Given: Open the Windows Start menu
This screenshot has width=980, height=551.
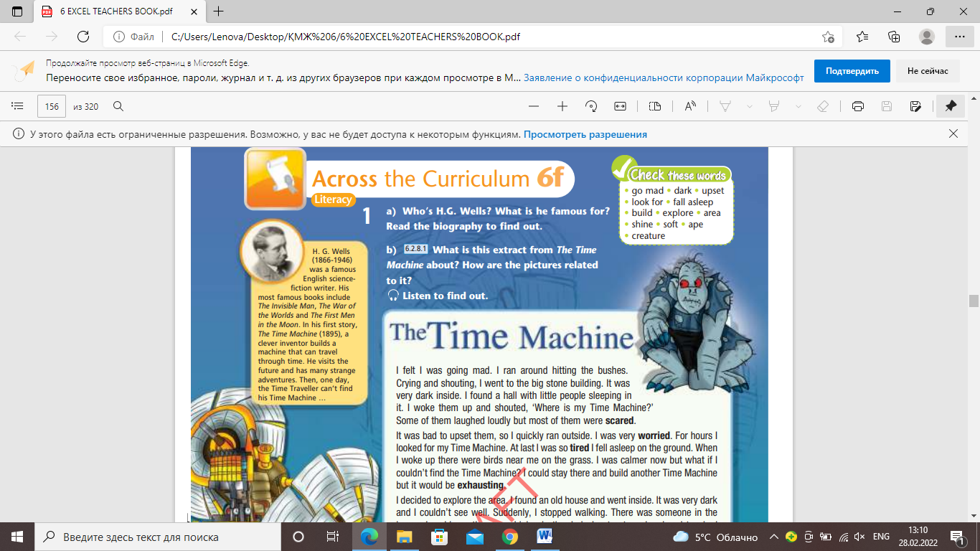Looking at the screenshot, I should (17, 537).
